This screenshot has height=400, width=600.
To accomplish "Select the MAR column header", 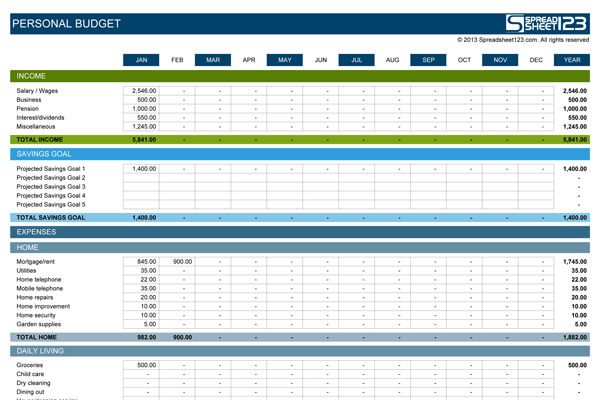I will [213, 60].
